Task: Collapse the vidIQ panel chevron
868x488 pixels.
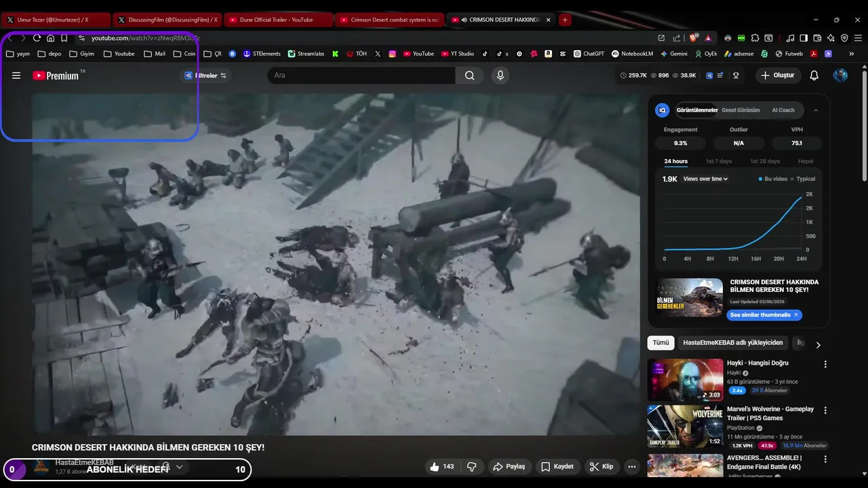Action: 816,110
